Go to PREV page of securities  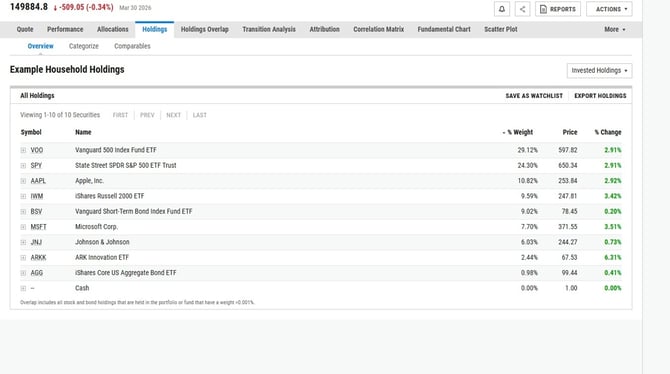pos(147,115)
